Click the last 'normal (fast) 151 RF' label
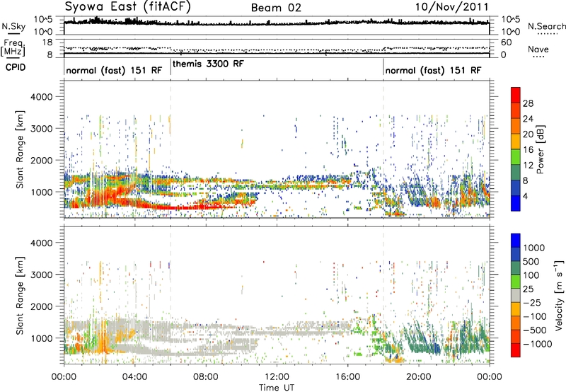Screen dimensions: 566x392 (433, 70)
